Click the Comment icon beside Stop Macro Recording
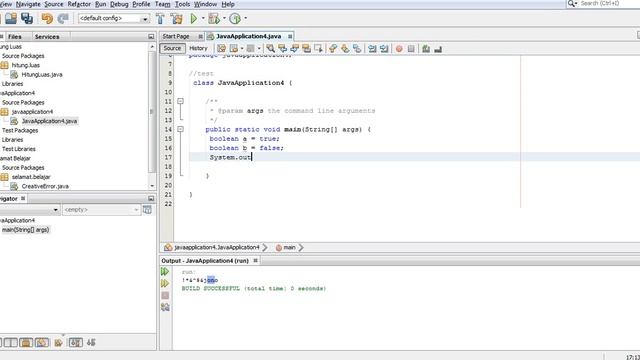Screen dimensions: 640x360 pos(426,49)
